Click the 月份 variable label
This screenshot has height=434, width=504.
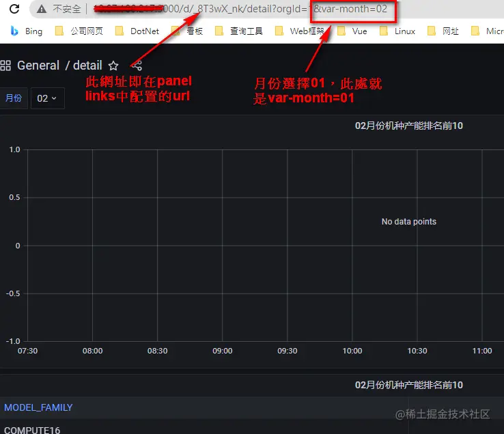tap(14, 98)
